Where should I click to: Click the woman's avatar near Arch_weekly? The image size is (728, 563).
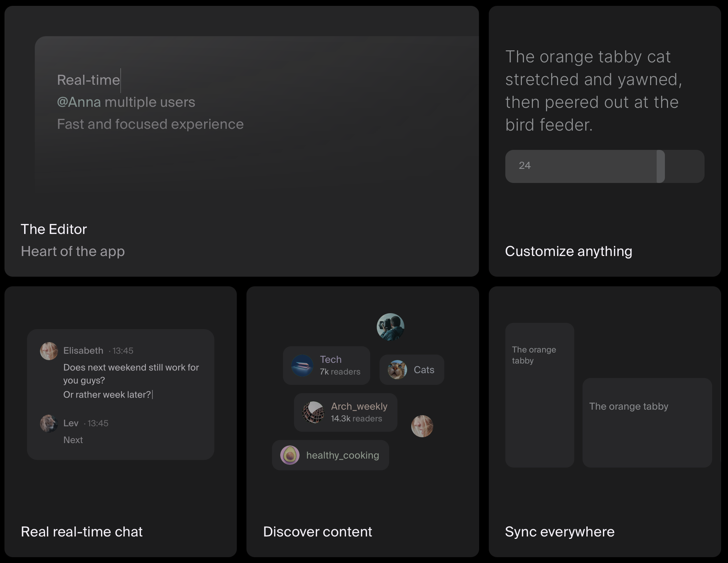[x=423, y=426]
